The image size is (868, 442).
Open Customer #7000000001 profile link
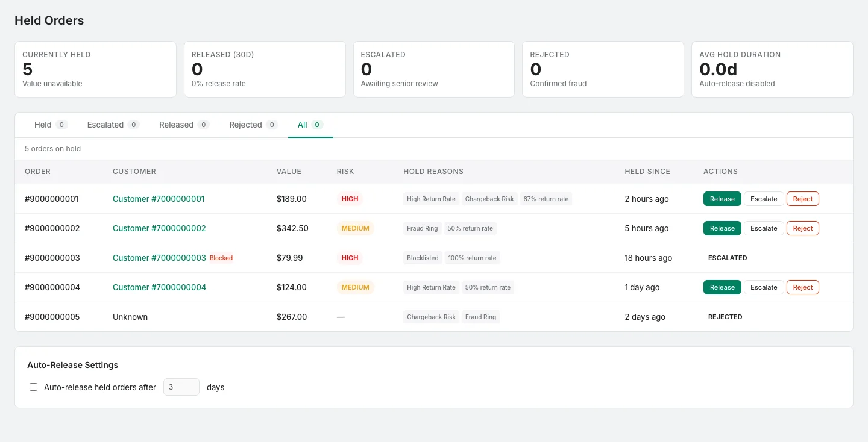tap(159, 199)
